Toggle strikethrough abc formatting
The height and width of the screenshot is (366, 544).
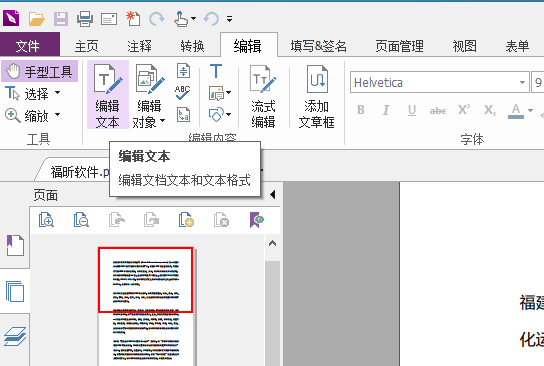[438, 111]
